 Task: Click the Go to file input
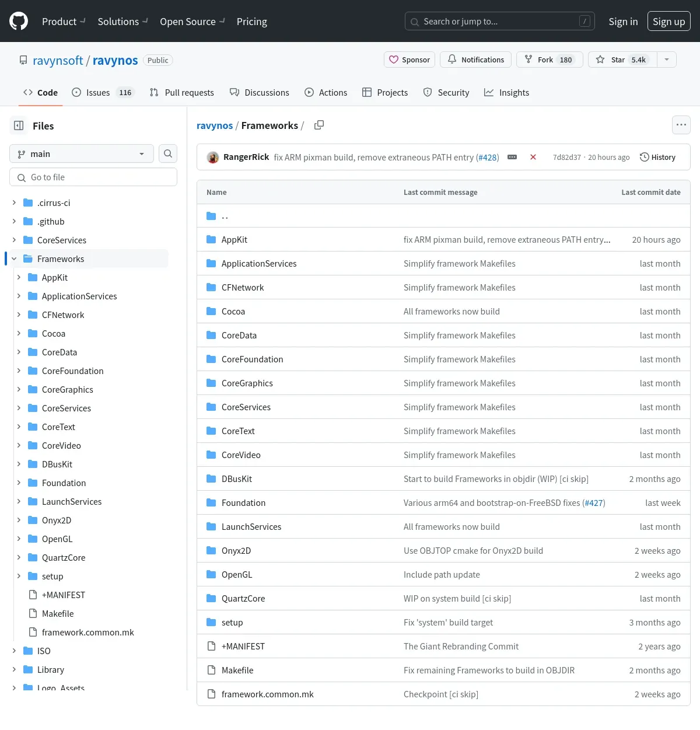pos(93,177)
